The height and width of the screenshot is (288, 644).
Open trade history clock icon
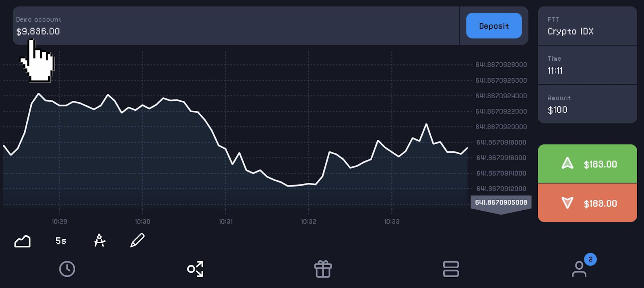point(67,269)
